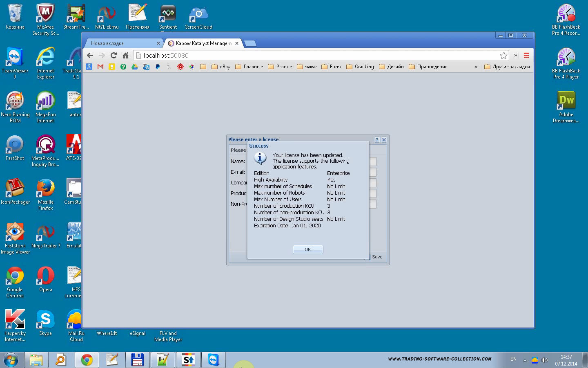This screenshot has height=368, width=588.
Task: Expand the Cracking bookmarks folder
Action: [360, 67]
